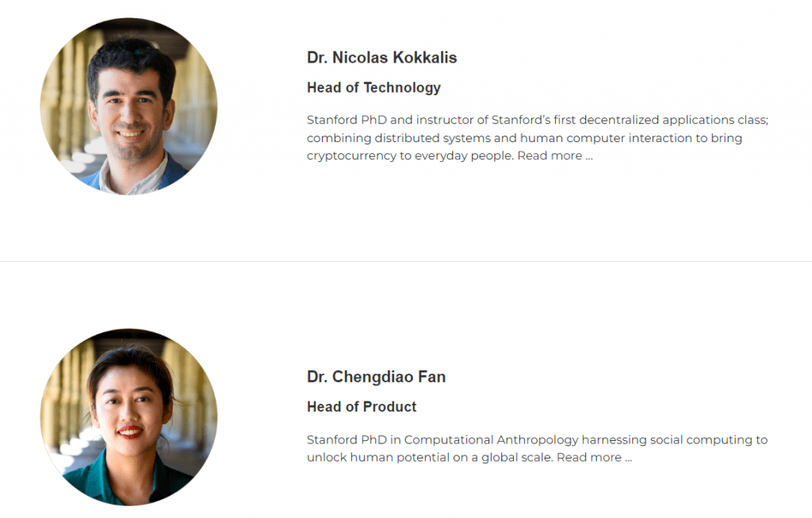Click the phrase decentralized applications class
The width and height of the screenshot is (812, 518).
click(673, 120)
